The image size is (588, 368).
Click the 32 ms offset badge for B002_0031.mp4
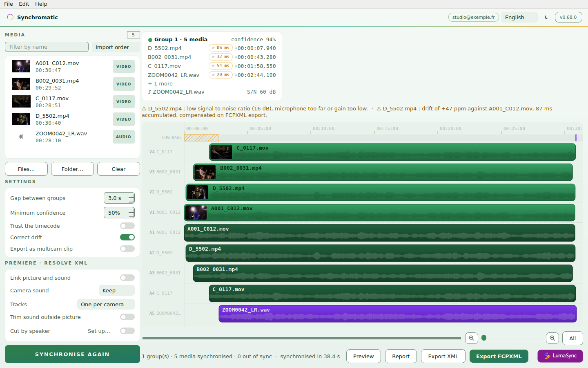220,57
